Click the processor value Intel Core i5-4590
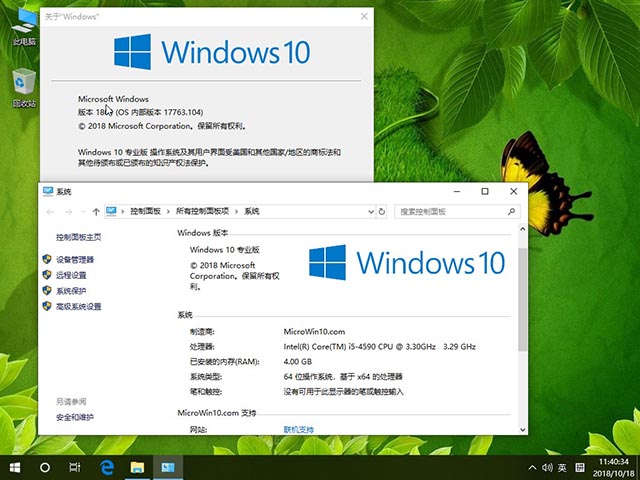The width and height of the screenshot is (640, 480). click(x=380, y=347)
